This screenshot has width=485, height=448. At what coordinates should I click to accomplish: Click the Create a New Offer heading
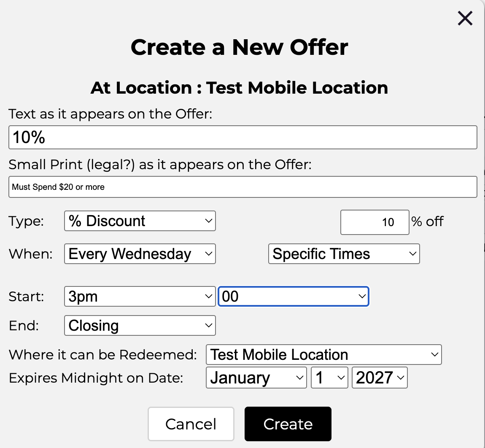pyautogui.click(x=240, y=47)
